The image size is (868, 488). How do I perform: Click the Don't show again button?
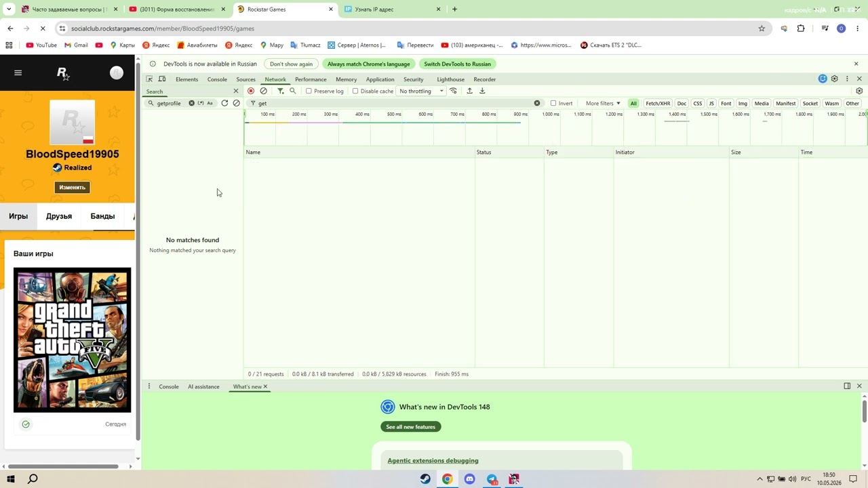pyautogui.click(x=291, y=64)
